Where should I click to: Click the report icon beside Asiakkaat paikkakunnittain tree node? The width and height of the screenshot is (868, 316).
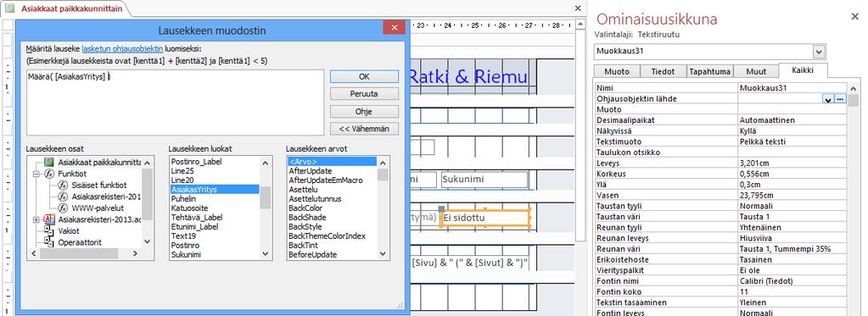point(48,162)
